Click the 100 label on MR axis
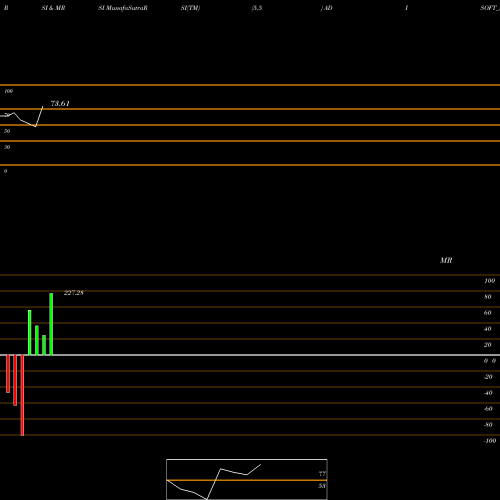 [489, 281]
